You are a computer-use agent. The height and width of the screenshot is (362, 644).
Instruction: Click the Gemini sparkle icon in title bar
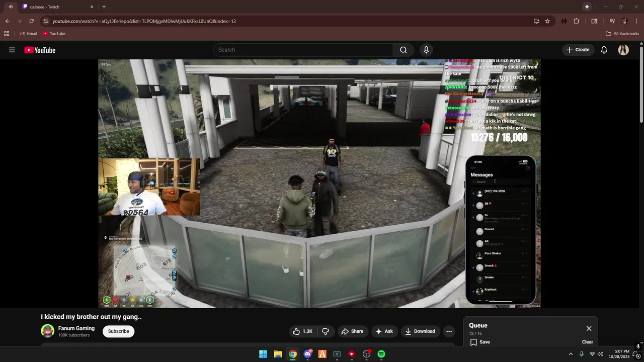(587, 7)
